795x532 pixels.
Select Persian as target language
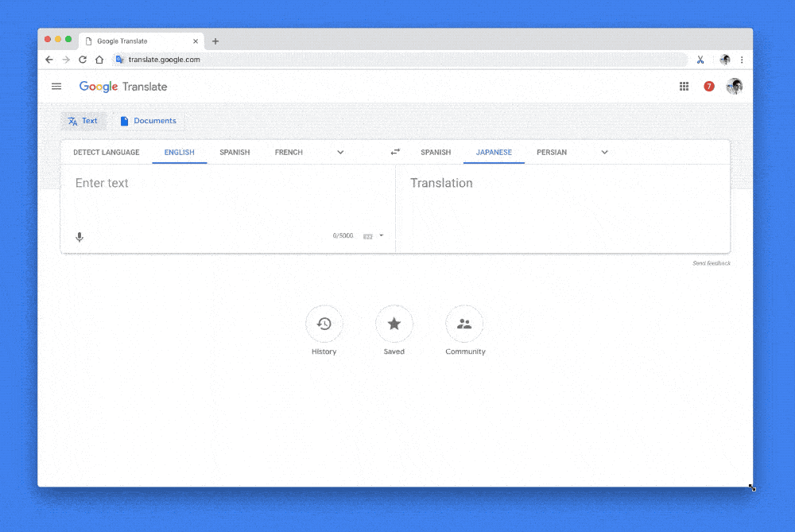552,152
